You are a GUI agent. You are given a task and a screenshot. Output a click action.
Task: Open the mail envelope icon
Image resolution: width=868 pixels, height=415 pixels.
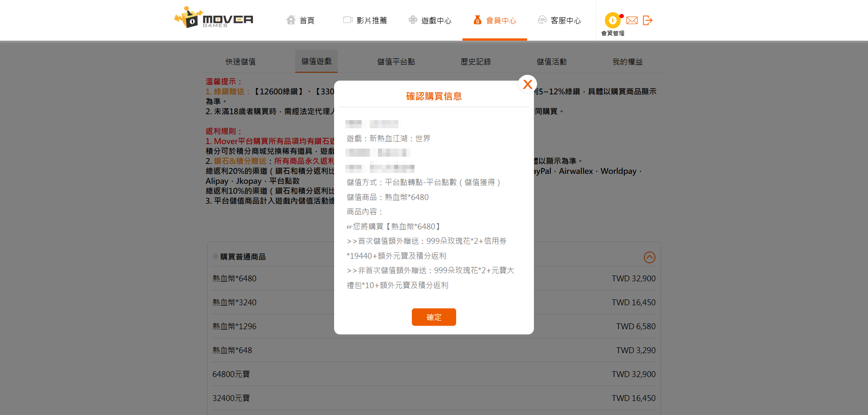coord(632,20)
